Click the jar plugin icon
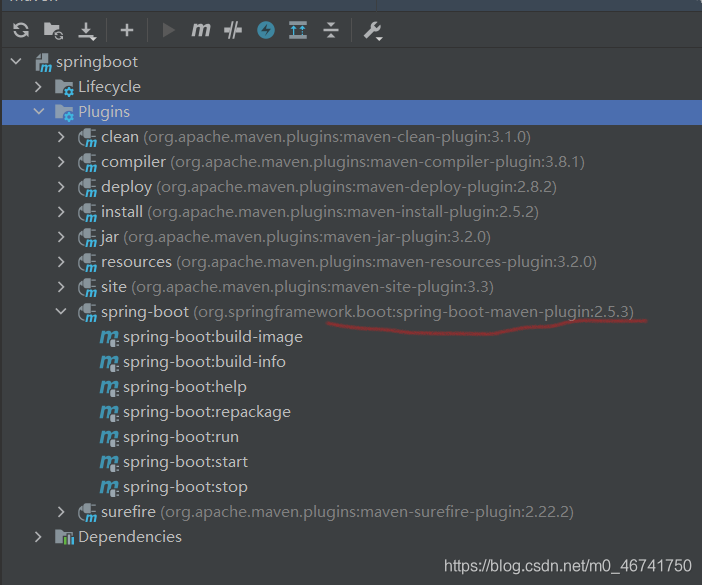The width and height of the screenshot is (702, 585). (x=87, y=238)
